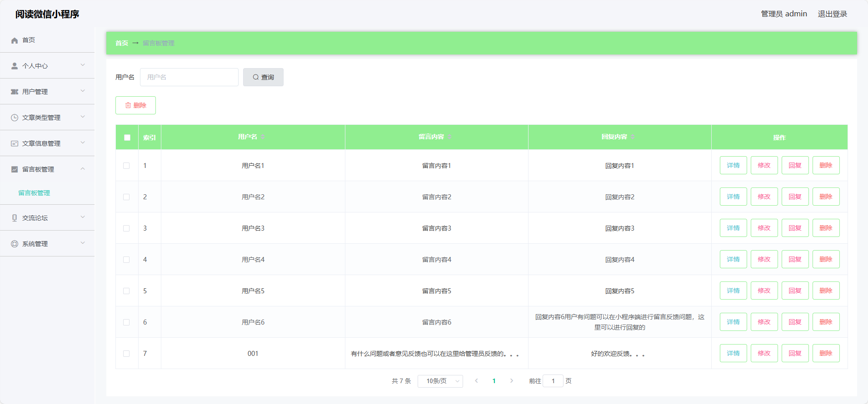Expand the 交流论坛 menu chevron
This screenshot has width=868, height=404.
click(x=83, y=217)
